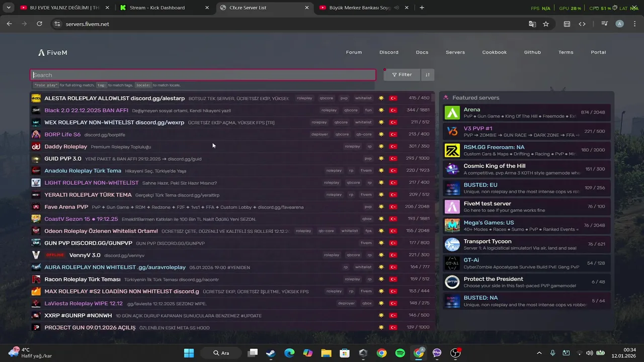This screenshot has height=362, width=644.
Task: Open the Portal navigation link
Action: point(598,52)
